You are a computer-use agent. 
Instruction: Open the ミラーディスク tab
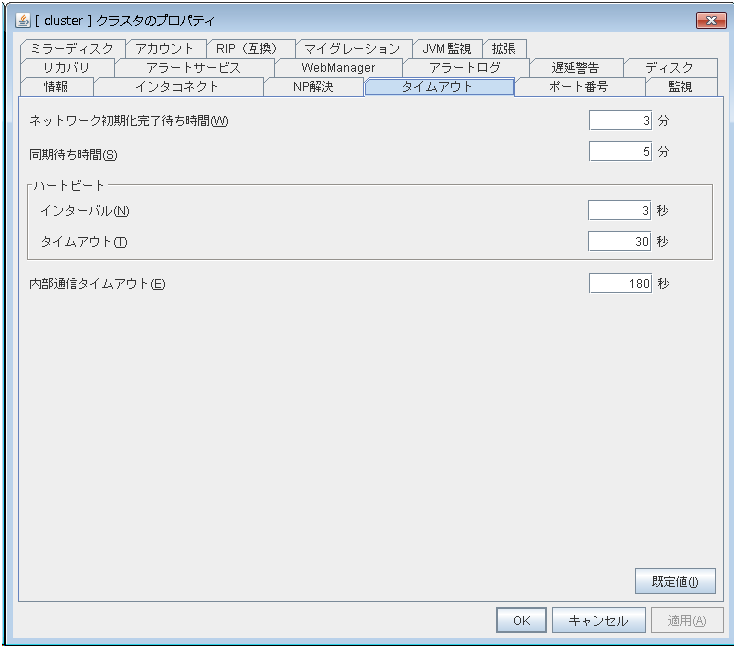pos(72,48)
